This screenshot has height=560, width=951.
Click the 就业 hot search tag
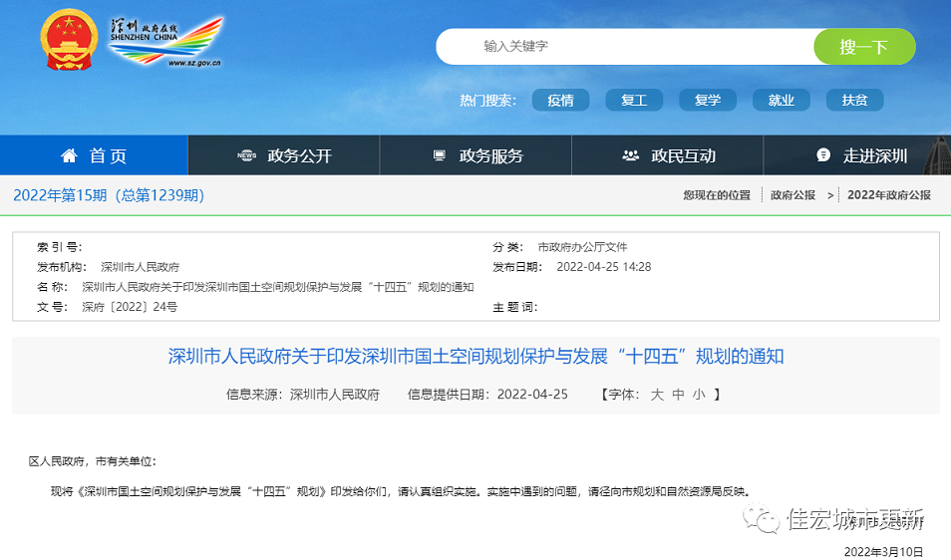[781, 100]
